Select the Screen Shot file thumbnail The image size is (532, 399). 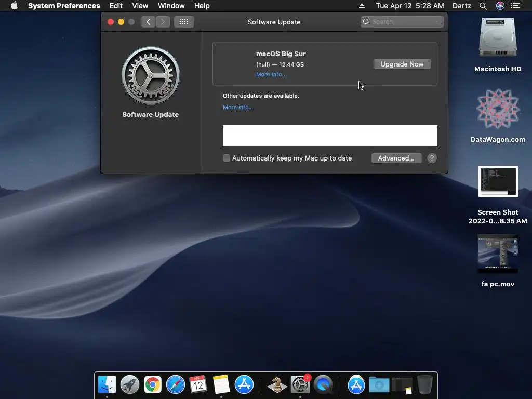point(498,182)
